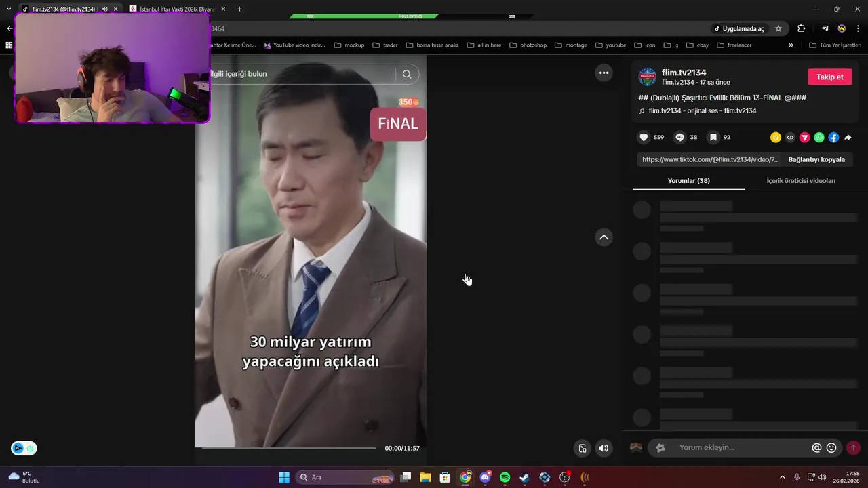This screenshot has height=488, width=868.
Task: Switch to the Yorumlar (38) tab
Action: click(x=688, y=181)
